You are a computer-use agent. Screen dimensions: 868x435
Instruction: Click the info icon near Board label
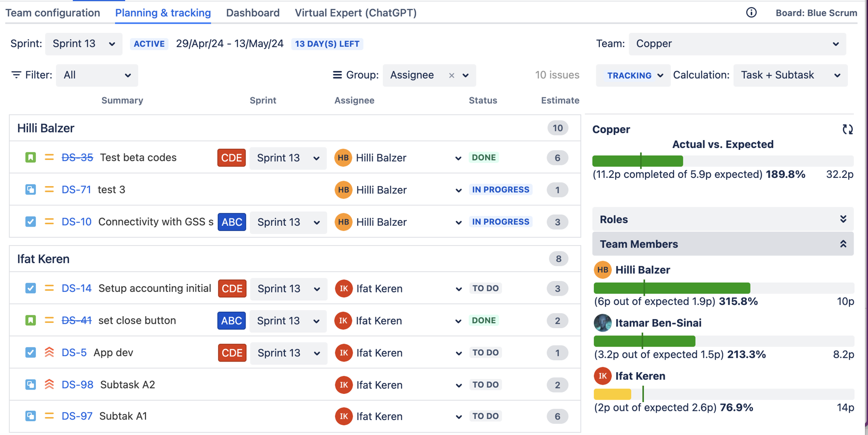(751, 13)
